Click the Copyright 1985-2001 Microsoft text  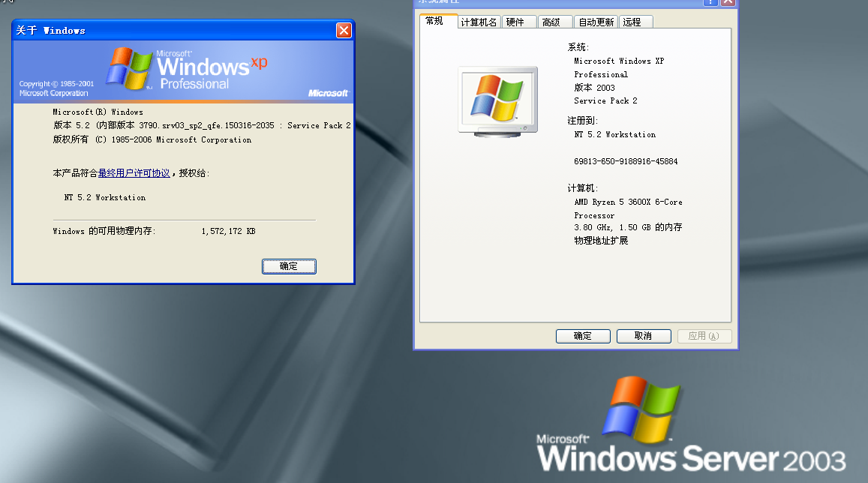pyautogui.click(x=55, y=88)
